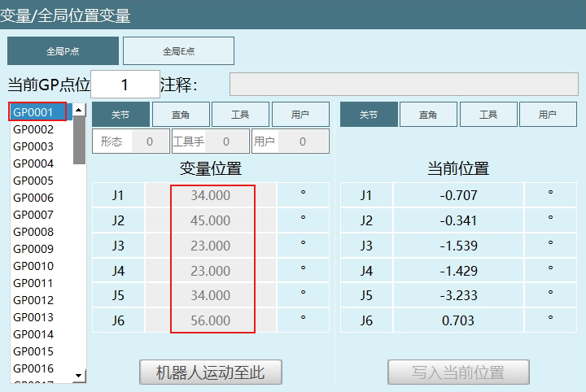Select 工具 mode for variable position
Image resolution: width=586 pixels, height=392 pixels.
point(240,115)
